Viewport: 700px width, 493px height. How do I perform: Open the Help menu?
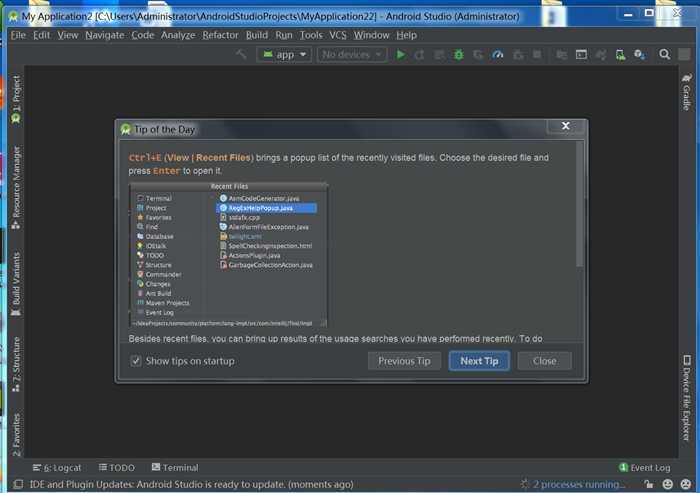[x=407, y=35]
